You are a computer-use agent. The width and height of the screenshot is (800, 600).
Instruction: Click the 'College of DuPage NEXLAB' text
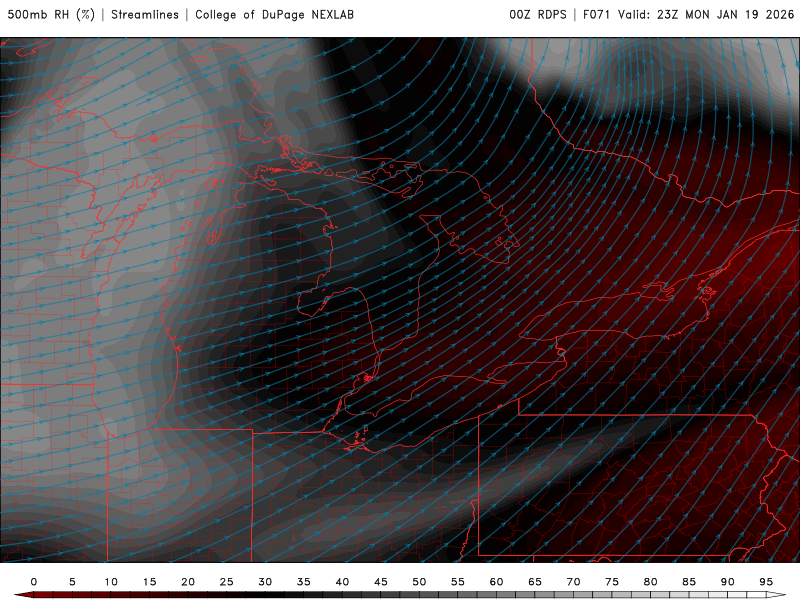click(274, 15)
